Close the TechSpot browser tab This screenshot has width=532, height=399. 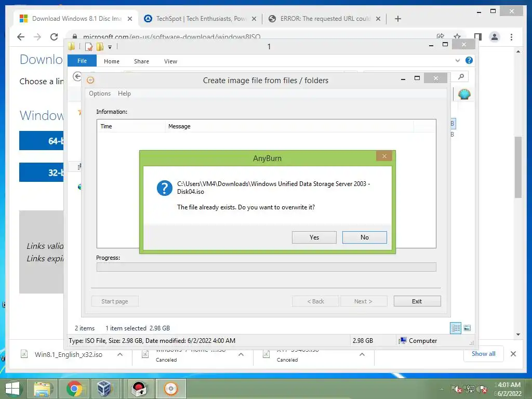pos(254,19)
